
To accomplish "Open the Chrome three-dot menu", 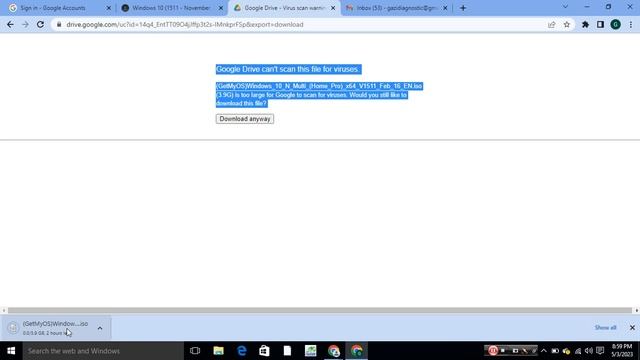I will tap(631, 24).
